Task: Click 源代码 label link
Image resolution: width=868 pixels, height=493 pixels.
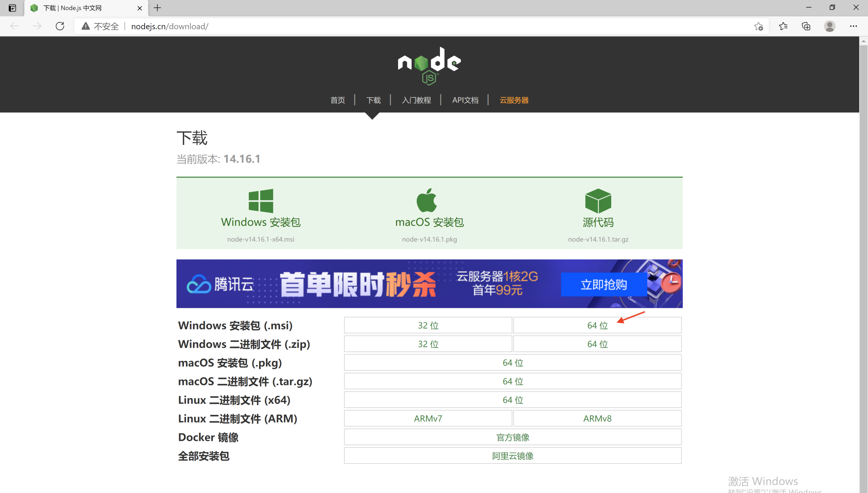Action: click(598, 222)
